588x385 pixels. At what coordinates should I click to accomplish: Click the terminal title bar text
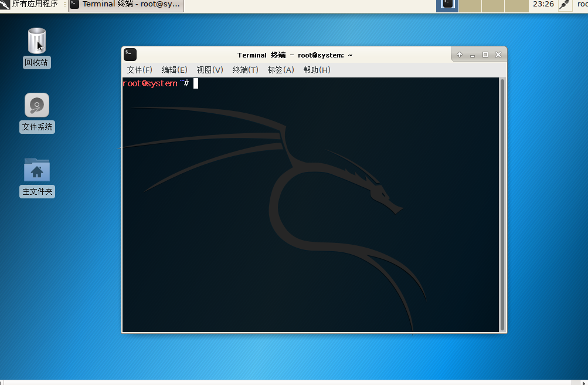pos(295,55)
